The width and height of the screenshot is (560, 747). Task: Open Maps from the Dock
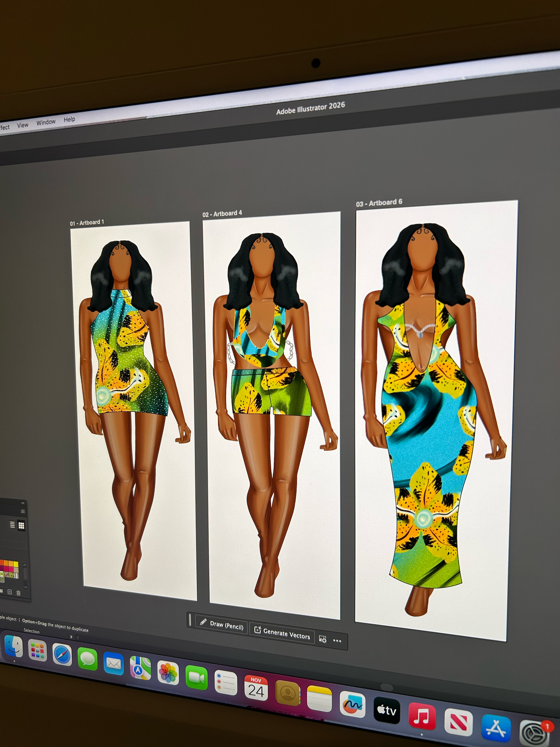pyautogui.click(x=140, y=668)
